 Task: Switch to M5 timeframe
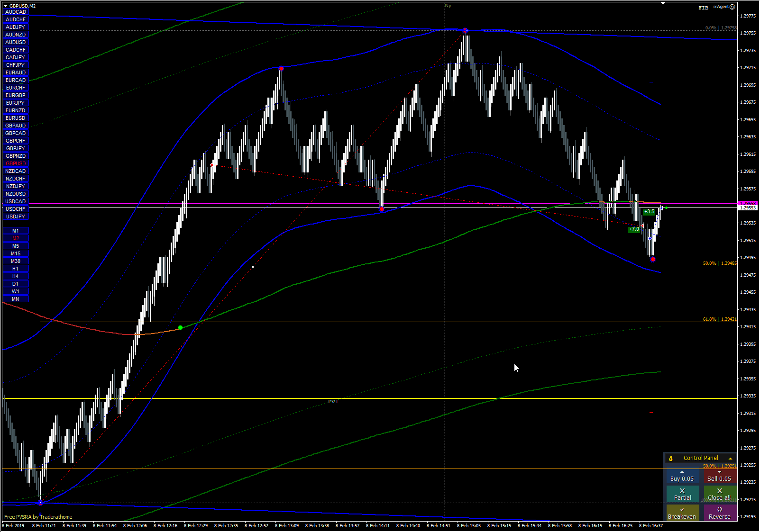(16, 246)
